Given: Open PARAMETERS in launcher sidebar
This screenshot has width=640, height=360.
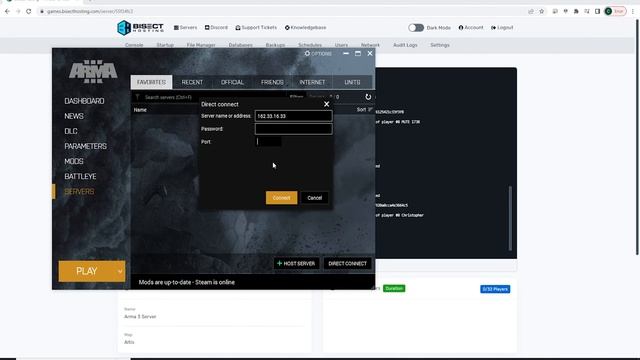Looking at the screenshot, I should pos(85,146).
